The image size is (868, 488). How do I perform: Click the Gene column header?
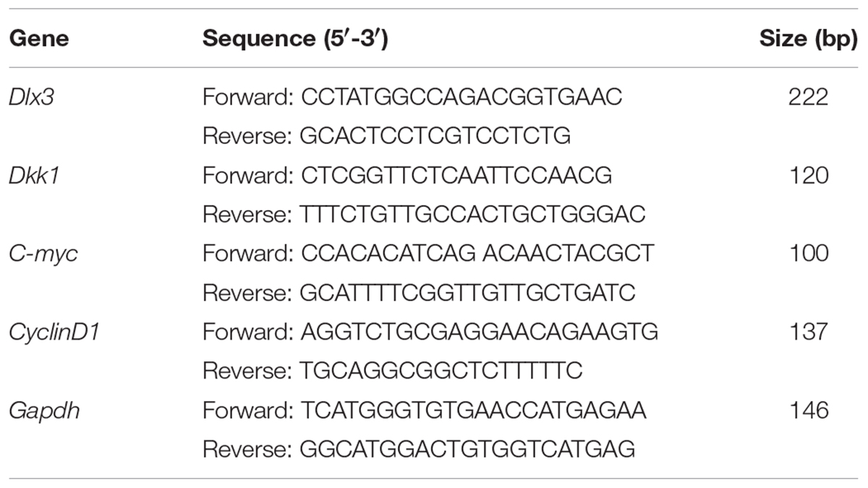click(x=38, y=40)
